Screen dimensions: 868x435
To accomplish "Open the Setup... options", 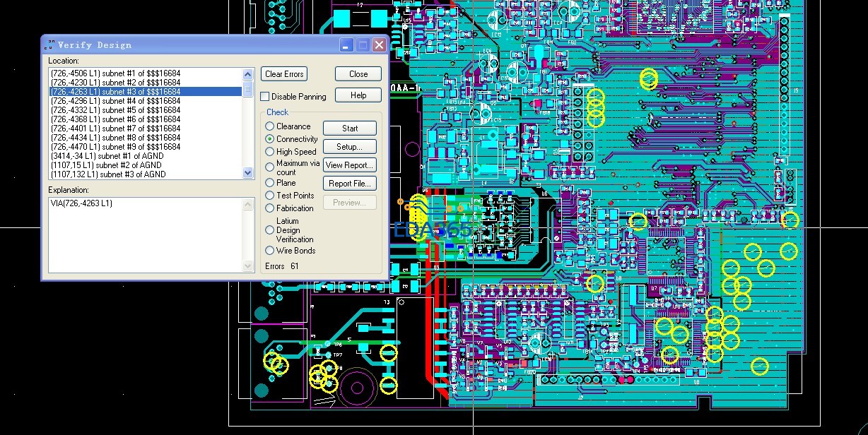I will click(350, 147).
